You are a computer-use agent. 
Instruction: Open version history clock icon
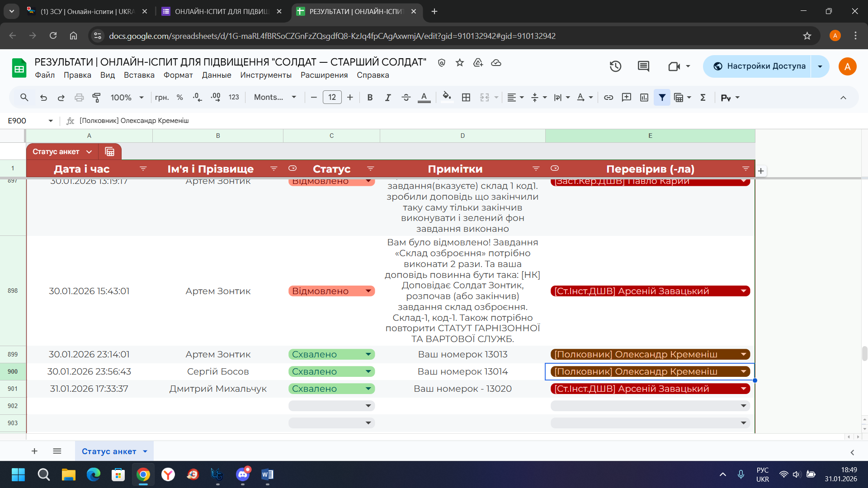[x=615, y=66]
